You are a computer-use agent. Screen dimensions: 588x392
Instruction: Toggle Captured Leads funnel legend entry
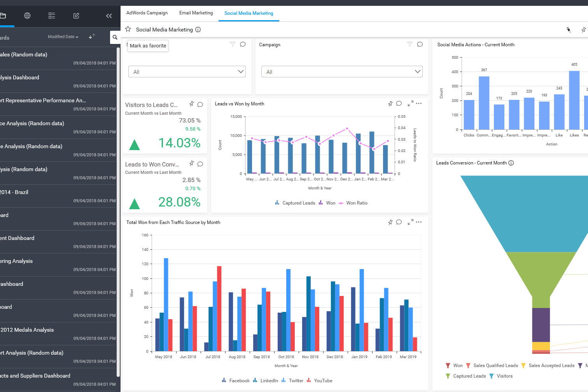pos(465,376)
